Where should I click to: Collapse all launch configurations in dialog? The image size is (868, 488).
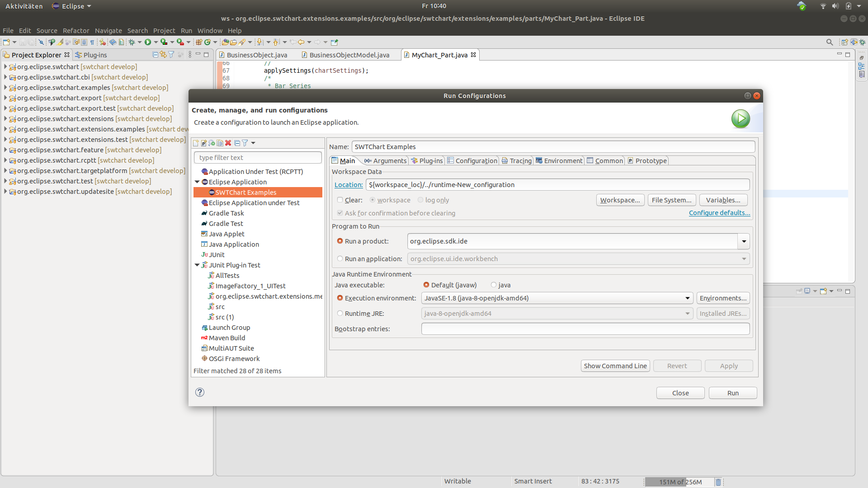click(x=237, y=143)
